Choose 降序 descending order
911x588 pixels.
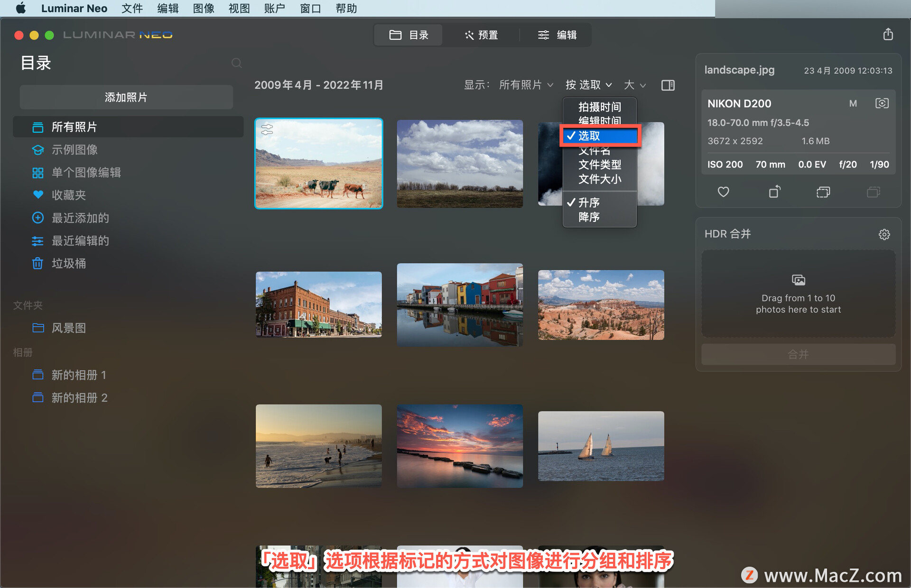pos(600,217)
